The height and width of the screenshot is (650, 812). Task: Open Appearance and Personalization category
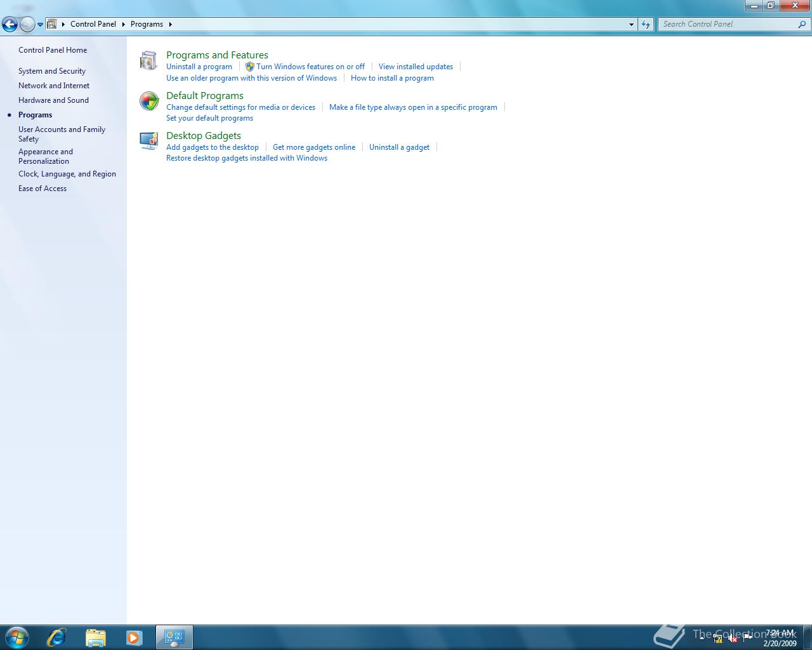click(x=46, y=156)
